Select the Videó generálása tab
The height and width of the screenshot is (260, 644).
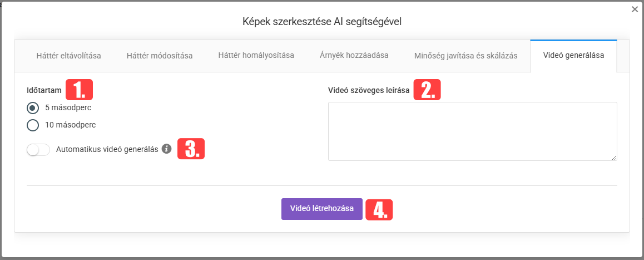click(573, 56)
